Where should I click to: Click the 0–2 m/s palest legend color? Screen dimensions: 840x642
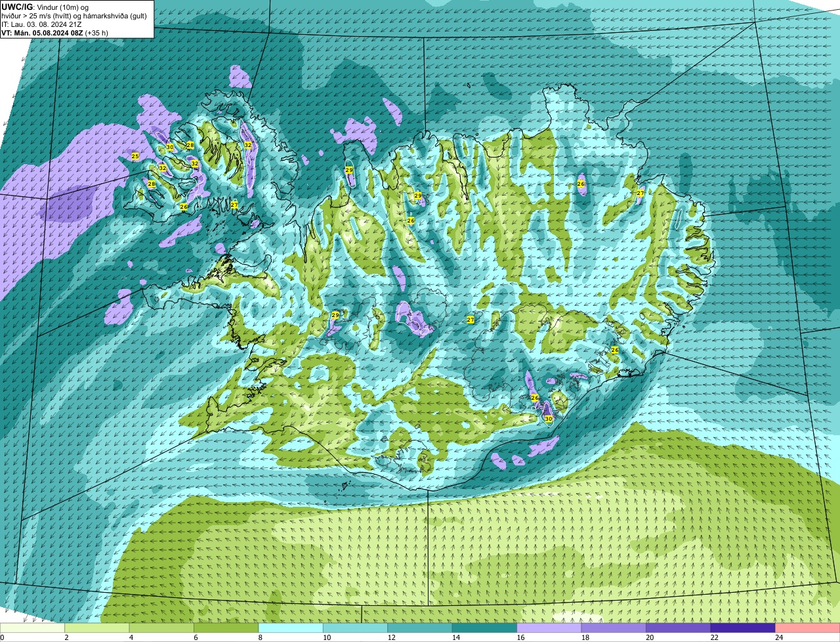click(32, 628)
